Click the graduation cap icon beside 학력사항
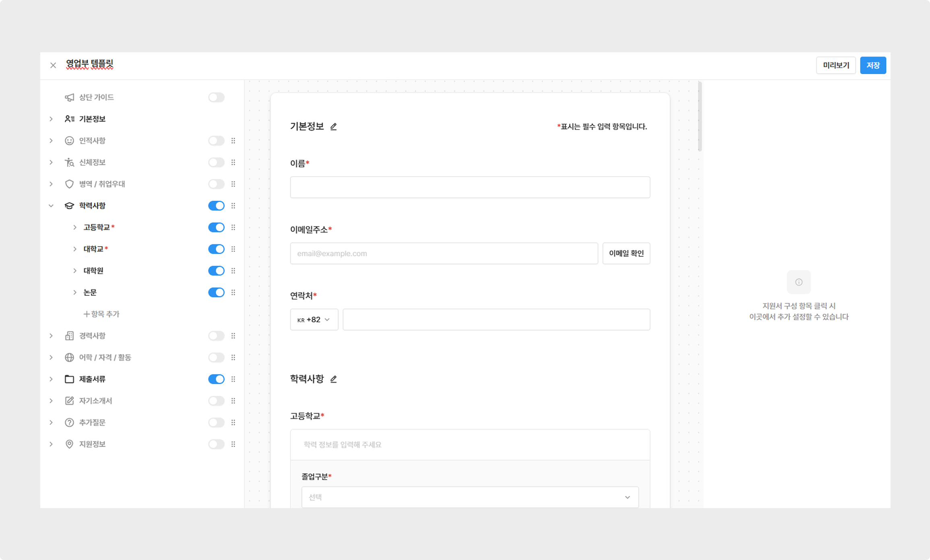 coord(69,206)
